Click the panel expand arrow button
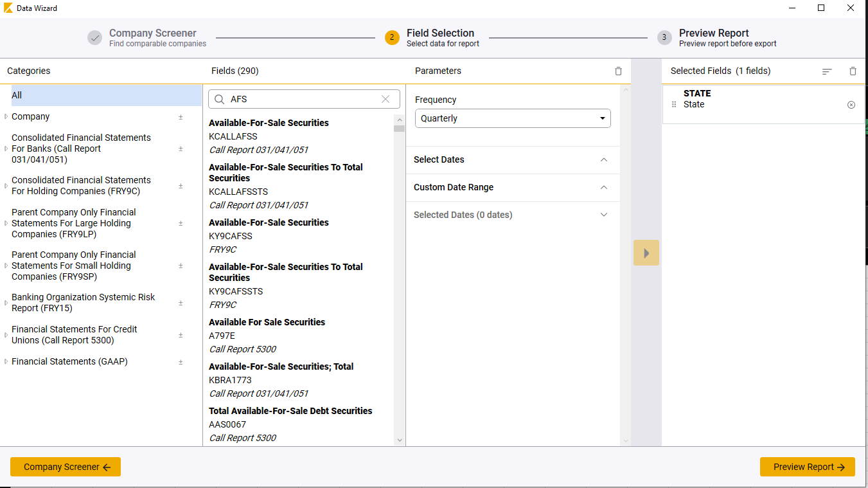Screen dimensions: 868x488 click(x=646, y=253)
